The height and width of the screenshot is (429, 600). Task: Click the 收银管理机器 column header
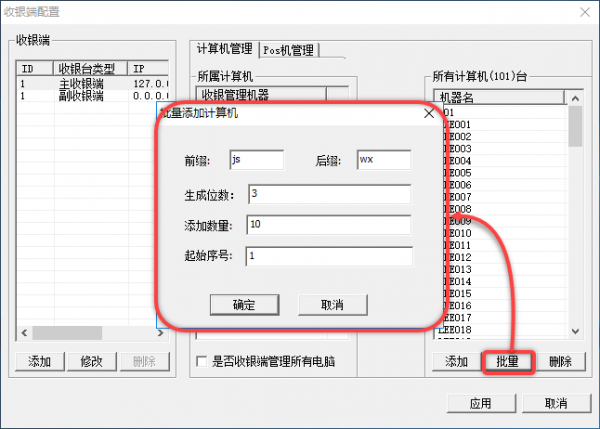click(x=261, y=94)
